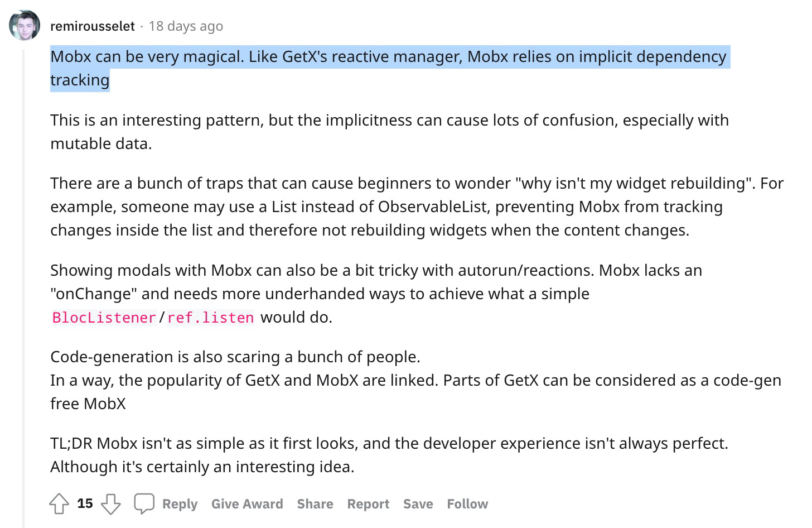This screenshot has height=528, width=812.
Task: Open the remirousselet username link
Action: [x=93, y=26]
